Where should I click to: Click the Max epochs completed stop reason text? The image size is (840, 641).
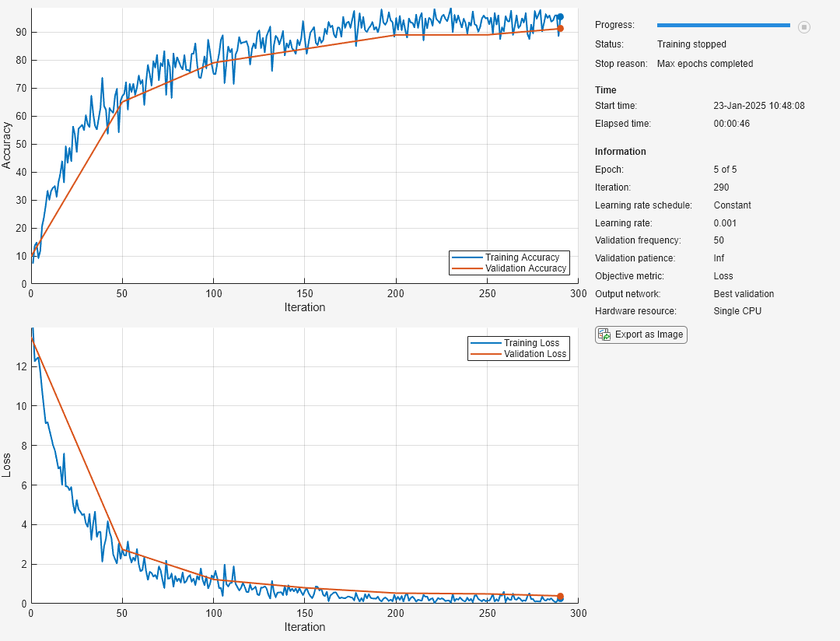[x=705, y=64]
